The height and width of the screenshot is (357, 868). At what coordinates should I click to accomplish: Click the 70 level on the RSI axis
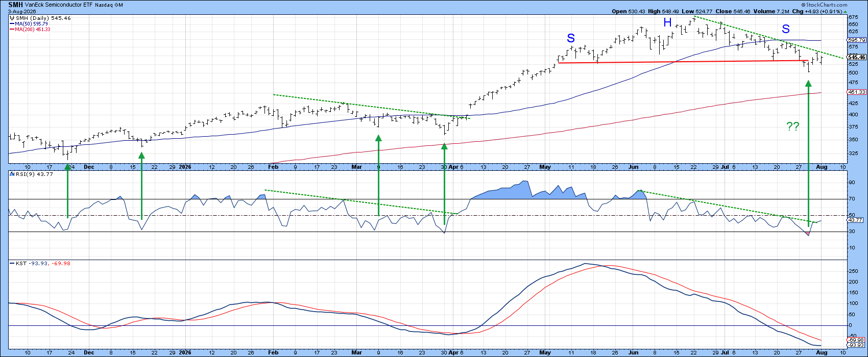click(x=851, y=199)
